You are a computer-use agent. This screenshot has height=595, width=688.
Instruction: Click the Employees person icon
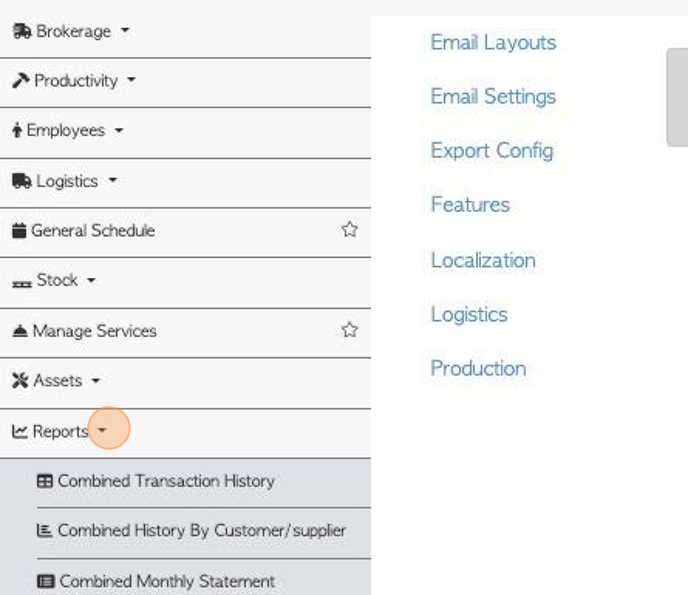(17, 130)
